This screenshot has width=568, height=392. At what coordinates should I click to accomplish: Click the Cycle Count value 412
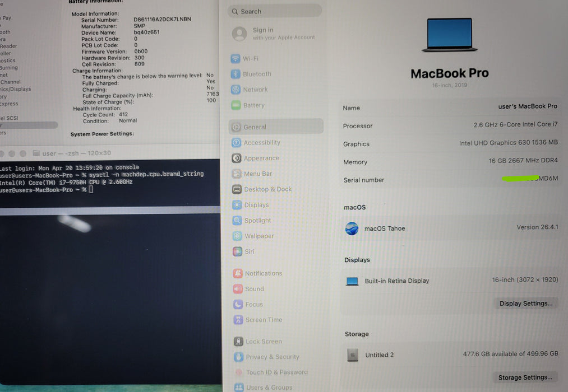pyautogui.click(x=123, y=114)
